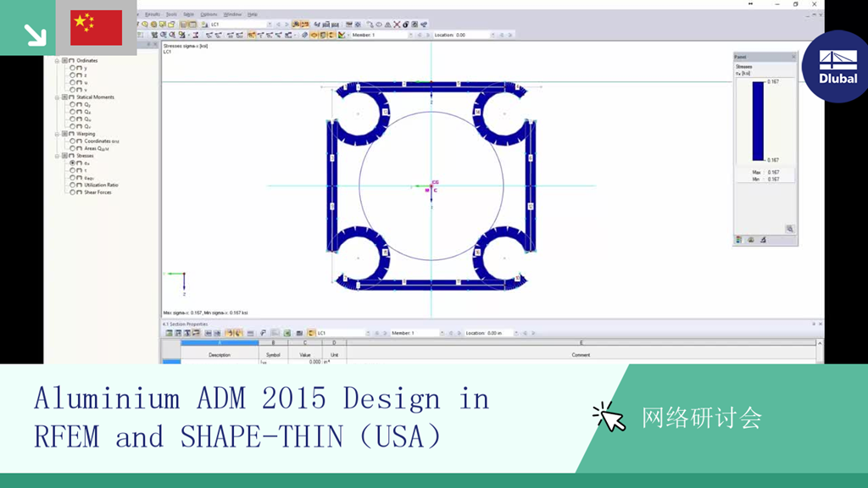Screen dimensions: 868x488
Task: Select column A header in table
Action: coord(220,343)
